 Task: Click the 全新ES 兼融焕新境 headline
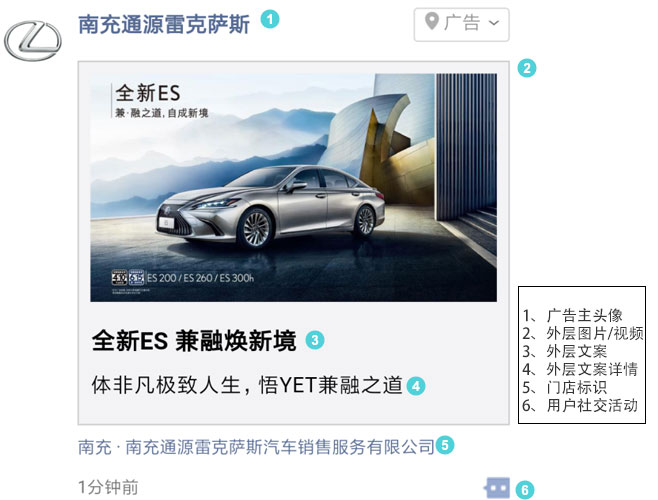[194, 340]
